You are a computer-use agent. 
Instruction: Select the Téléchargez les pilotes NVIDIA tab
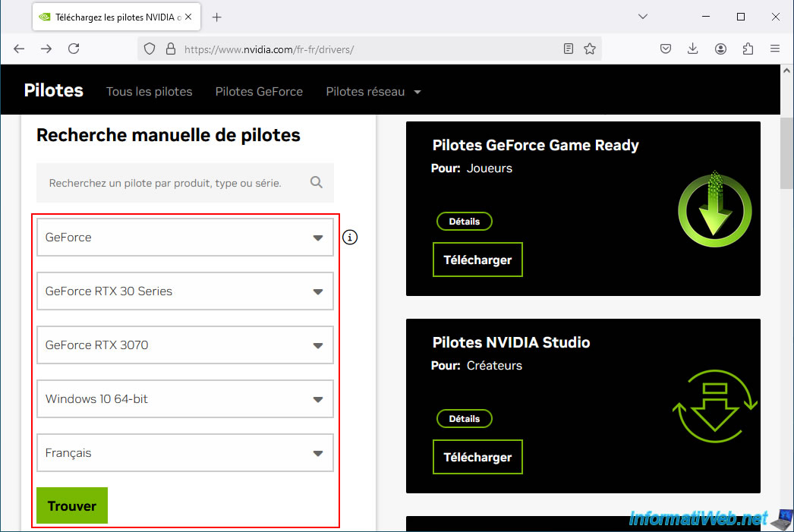(116, 17)
